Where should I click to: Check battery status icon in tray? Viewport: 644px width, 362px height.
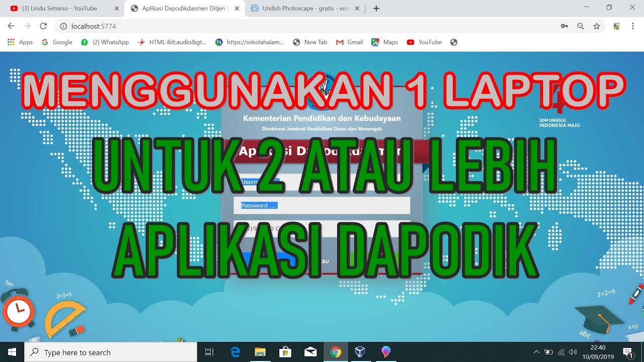pos(549,352)
